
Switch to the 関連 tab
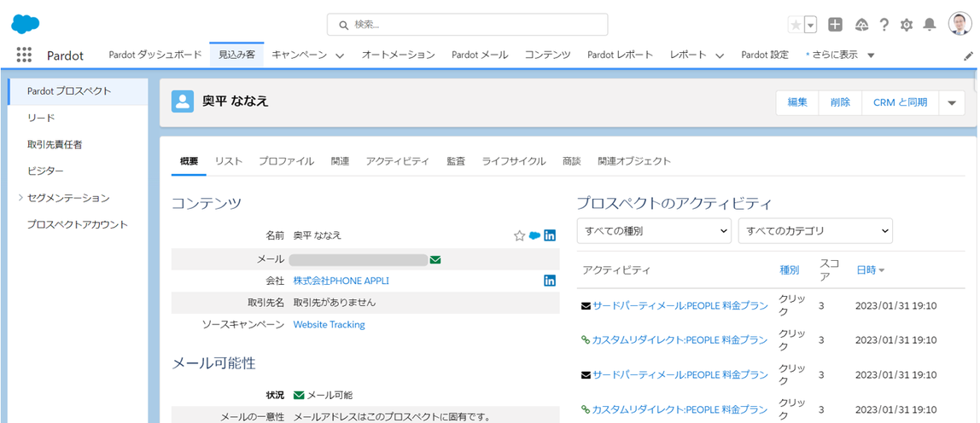340,160
